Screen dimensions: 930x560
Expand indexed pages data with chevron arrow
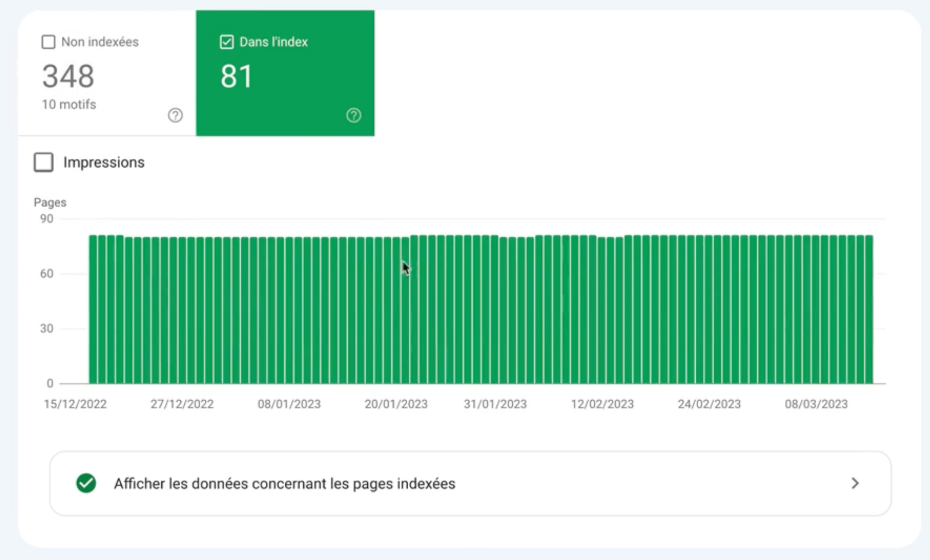[x=855, y=483]
